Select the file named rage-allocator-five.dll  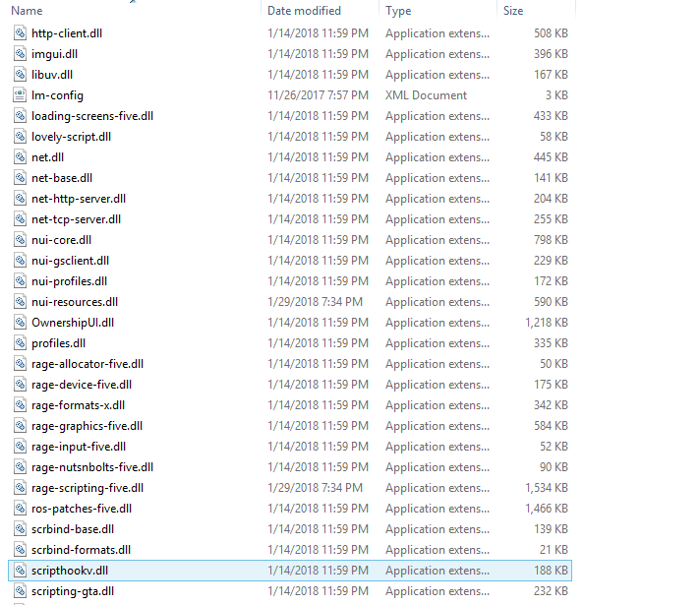coord(87,364)
